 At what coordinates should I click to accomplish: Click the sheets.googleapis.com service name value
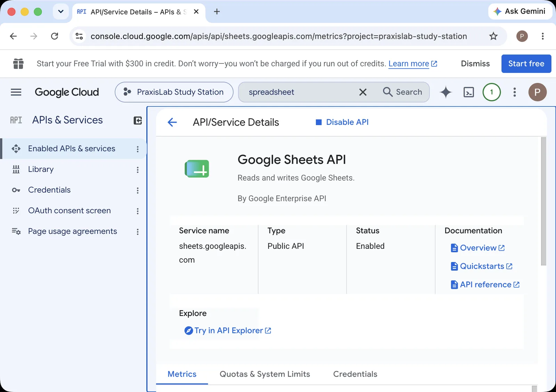213,253
